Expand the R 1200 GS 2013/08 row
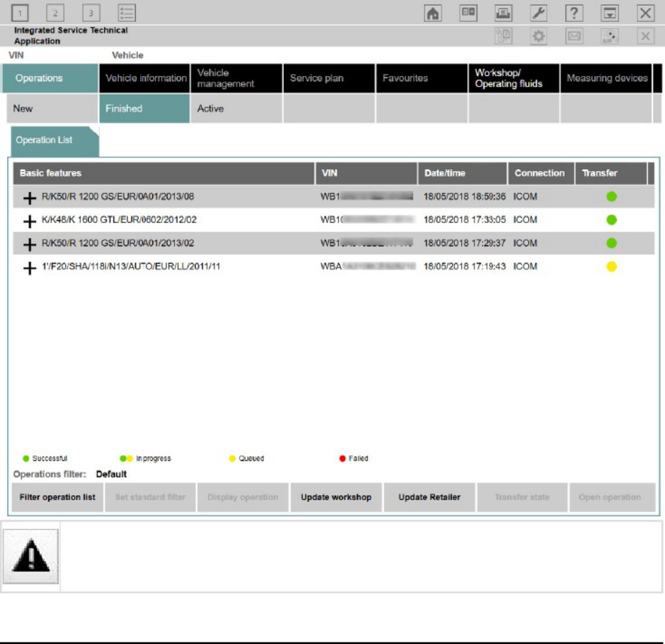665x644 pixels. [x=29, y=198]
